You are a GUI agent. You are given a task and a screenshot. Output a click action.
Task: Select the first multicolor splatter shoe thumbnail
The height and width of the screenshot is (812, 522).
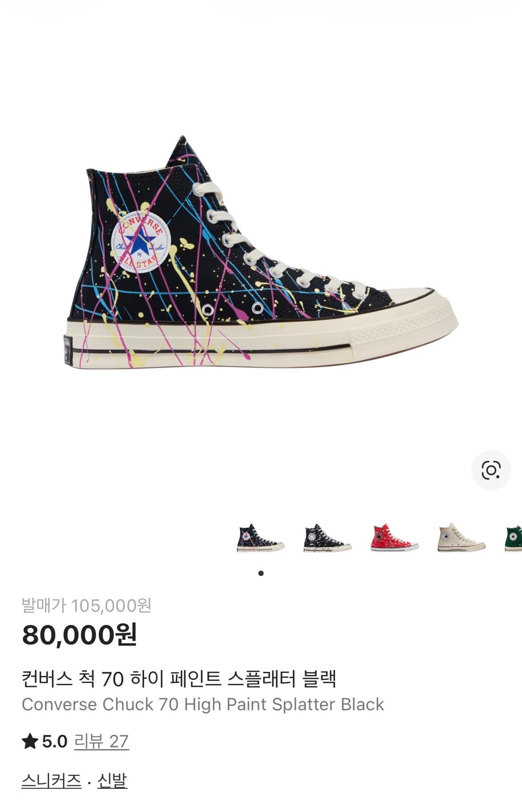tap(260, 538)
